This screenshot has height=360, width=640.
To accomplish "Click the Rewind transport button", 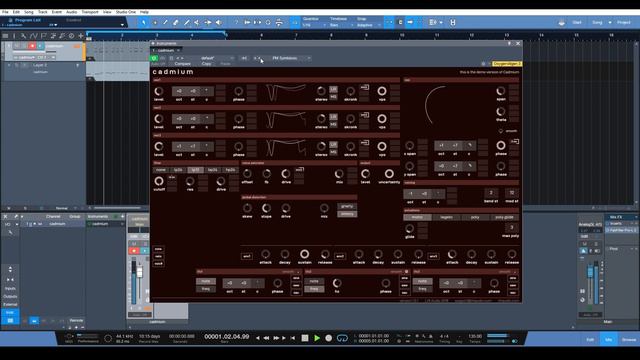I will click(266, 338).
